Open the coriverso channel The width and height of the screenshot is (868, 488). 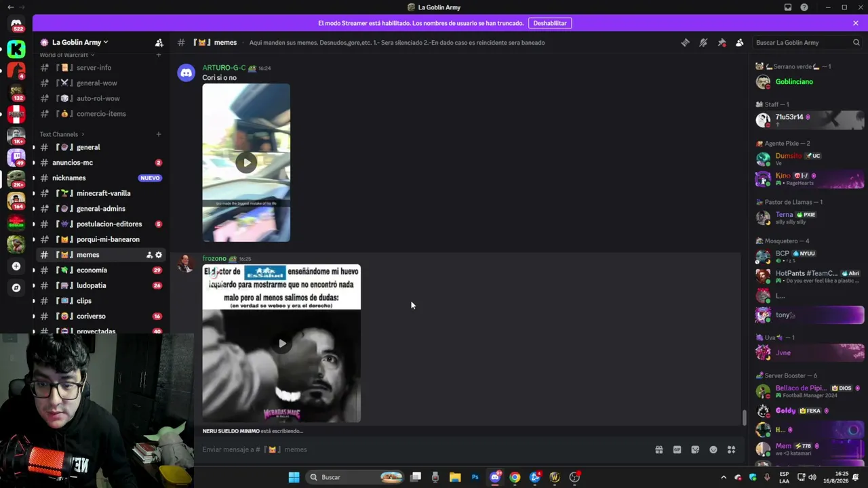pos(101,316)
